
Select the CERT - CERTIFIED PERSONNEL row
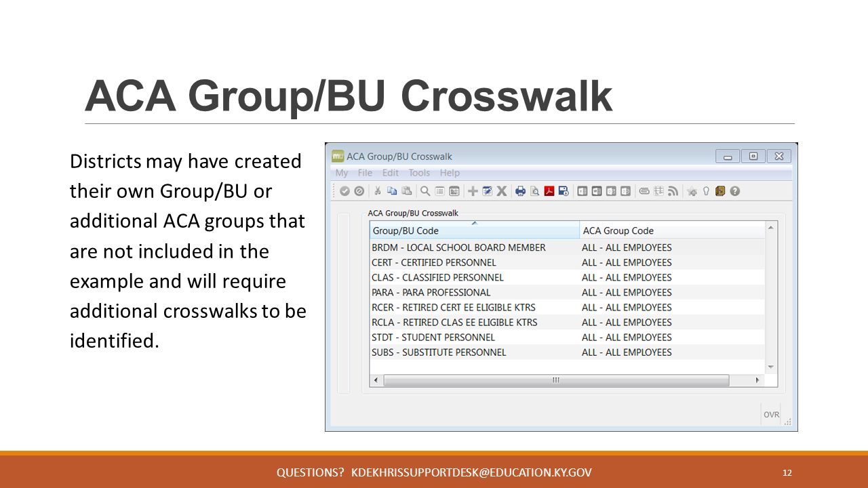pos(567,262)
